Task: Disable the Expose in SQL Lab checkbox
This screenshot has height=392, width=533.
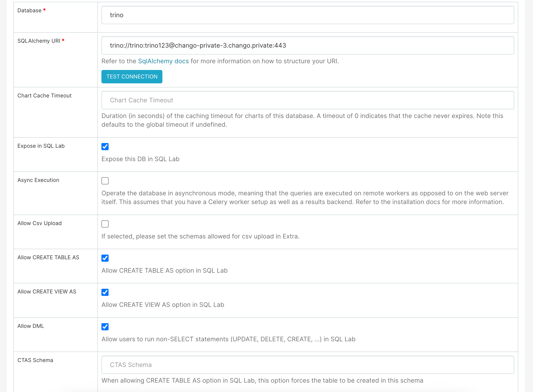Action: (105, 146)
